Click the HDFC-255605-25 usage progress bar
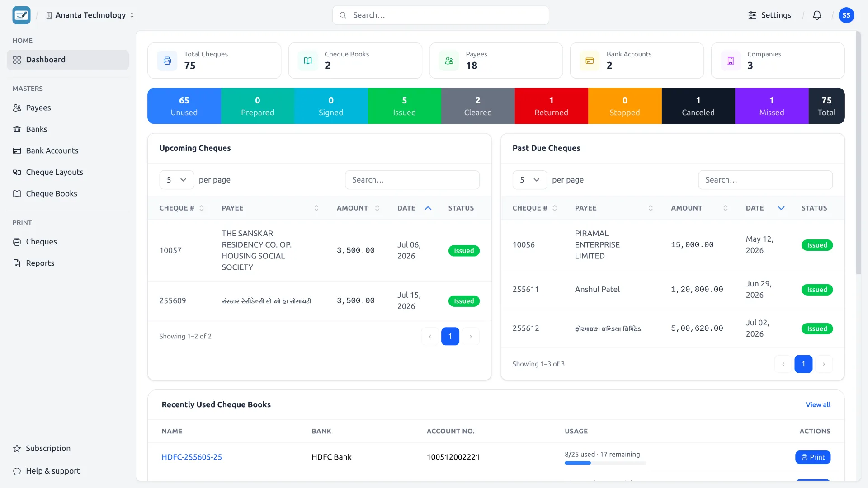Screen dimensions: 868x488 [x=605, y=463]
